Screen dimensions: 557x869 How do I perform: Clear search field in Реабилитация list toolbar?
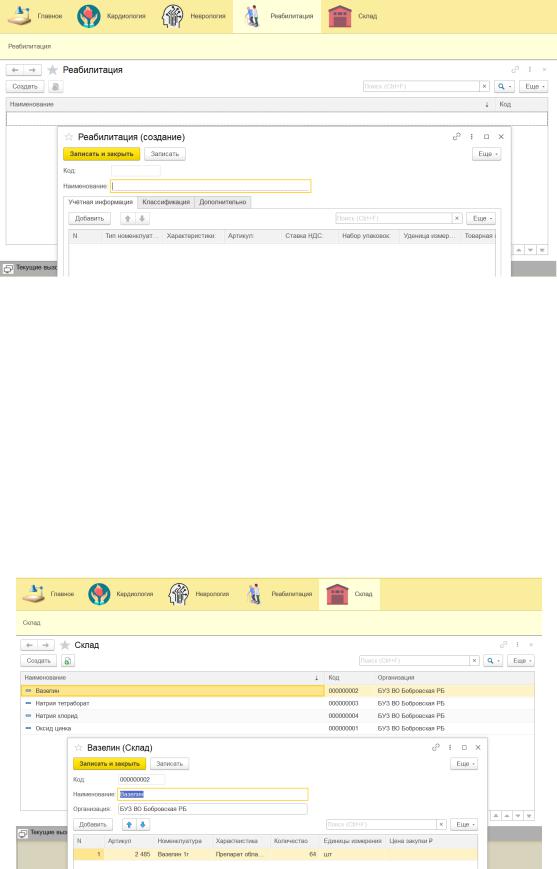[x=484, y=86]
